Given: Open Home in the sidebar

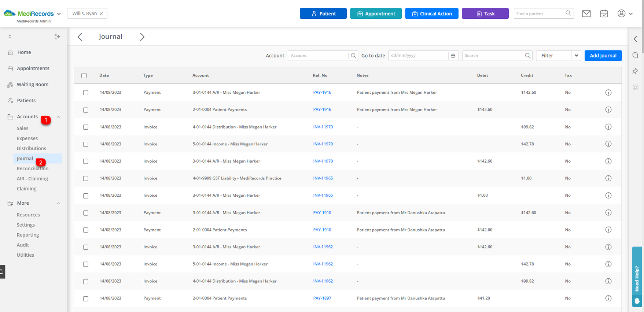Looking at the screenshot, I should [x=24, y=52].
